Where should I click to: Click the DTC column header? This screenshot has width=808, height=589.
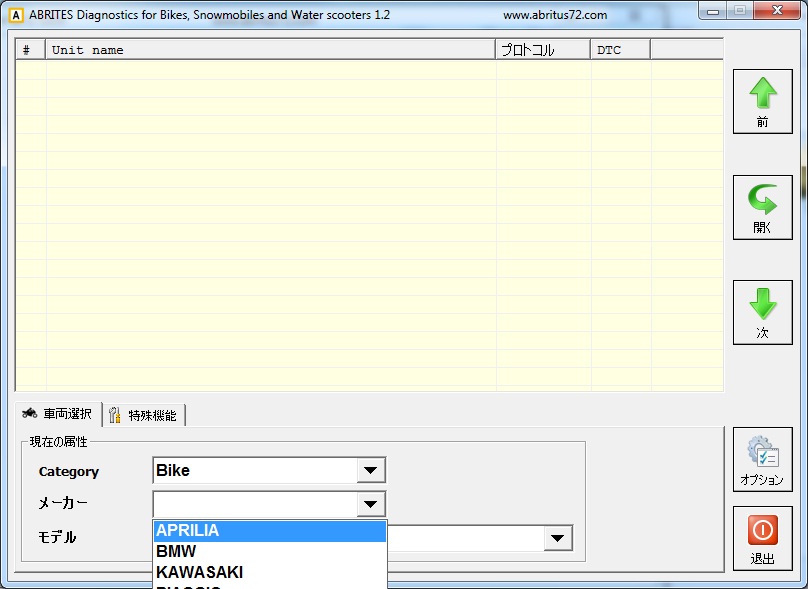620,50
